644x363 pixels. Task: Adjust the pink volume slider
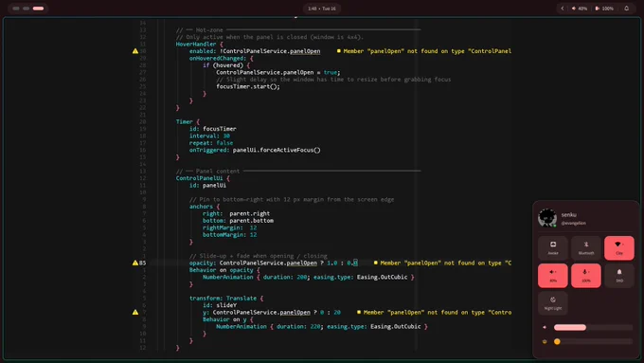click(x=593, y=328)
